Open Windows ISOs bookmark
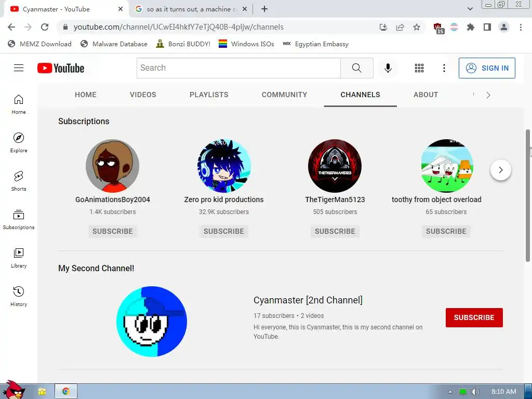The image size is (532, 399). pyautogui.click(x=246, y=44)
